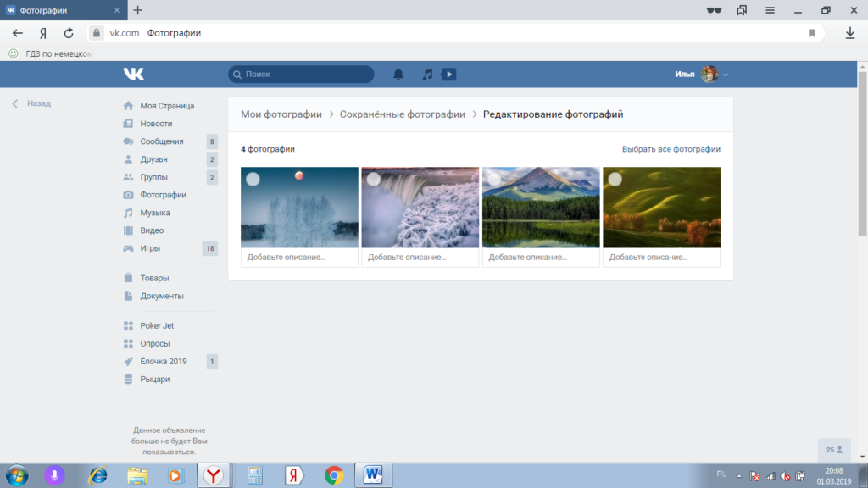Open the music note icon in header

click(x=427, y=75)
